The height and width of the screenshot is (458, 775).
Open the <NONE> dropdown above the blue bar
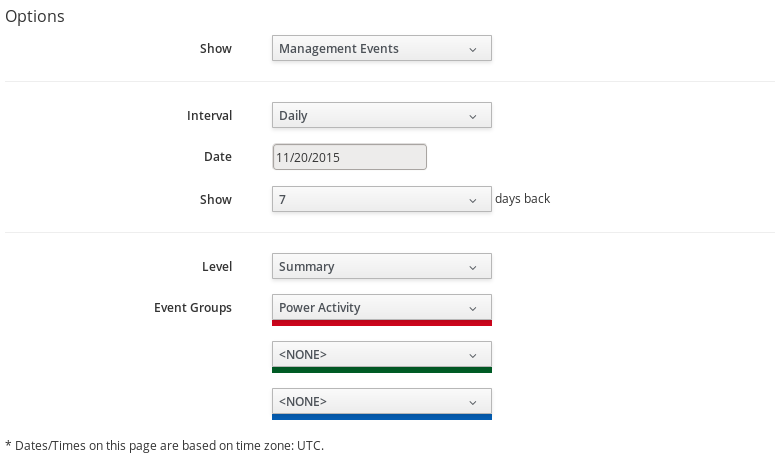(381, 401)
